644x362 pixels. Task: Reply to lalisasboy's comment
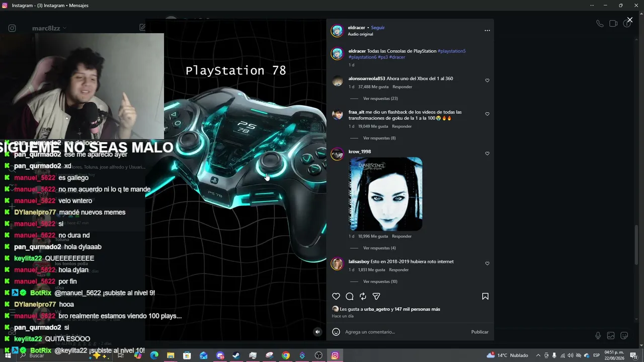[399, 270]
